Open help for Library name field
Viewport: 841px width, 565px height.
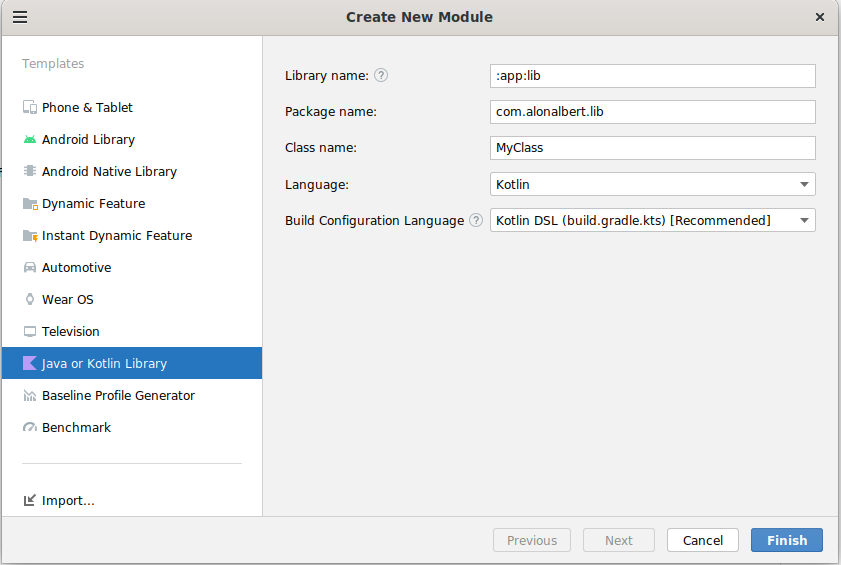tap(381, 76)
